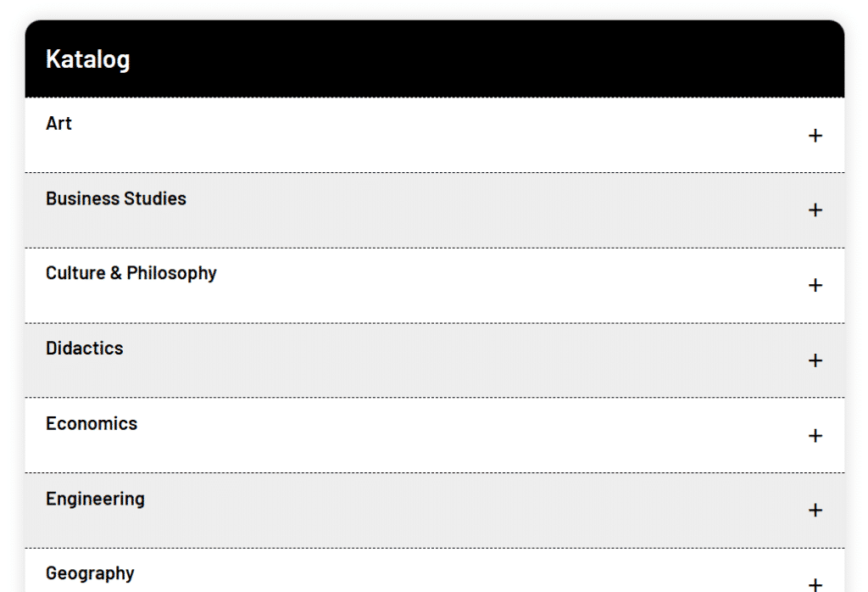Expand the Art category plus icon
The height and width of the screenshot is (592, 868).
(815, 136)
